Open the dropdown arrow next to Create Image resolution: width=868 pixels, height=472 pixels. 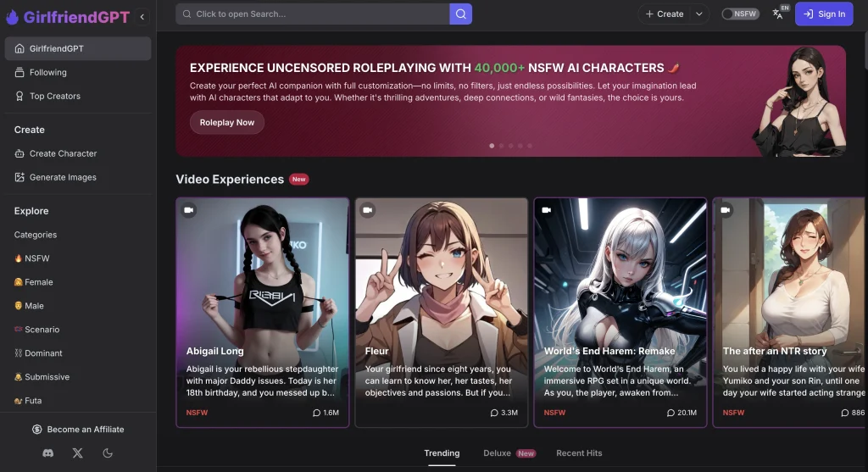point(699,14)
